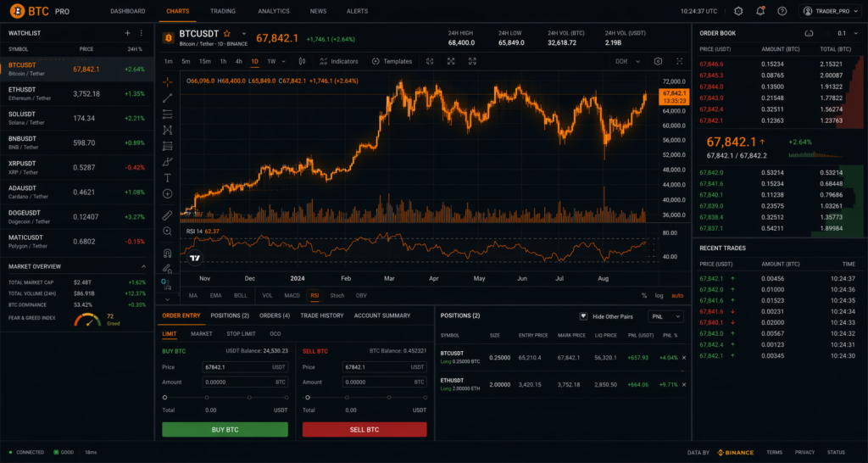This screenshot has width=868, height=463.
Task: Click the circled plus tool in chart sidebar
Action: click(167, 194)
